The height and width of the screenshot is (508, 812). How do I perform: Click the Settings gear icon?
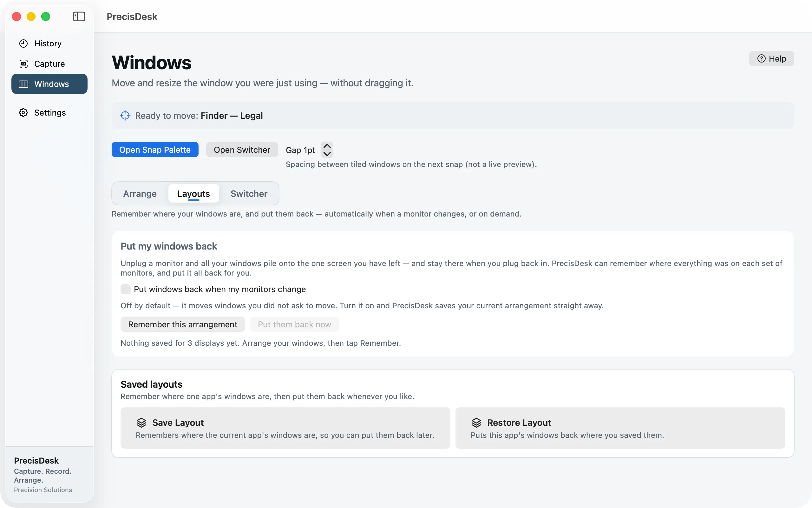[x=23, y=112]
